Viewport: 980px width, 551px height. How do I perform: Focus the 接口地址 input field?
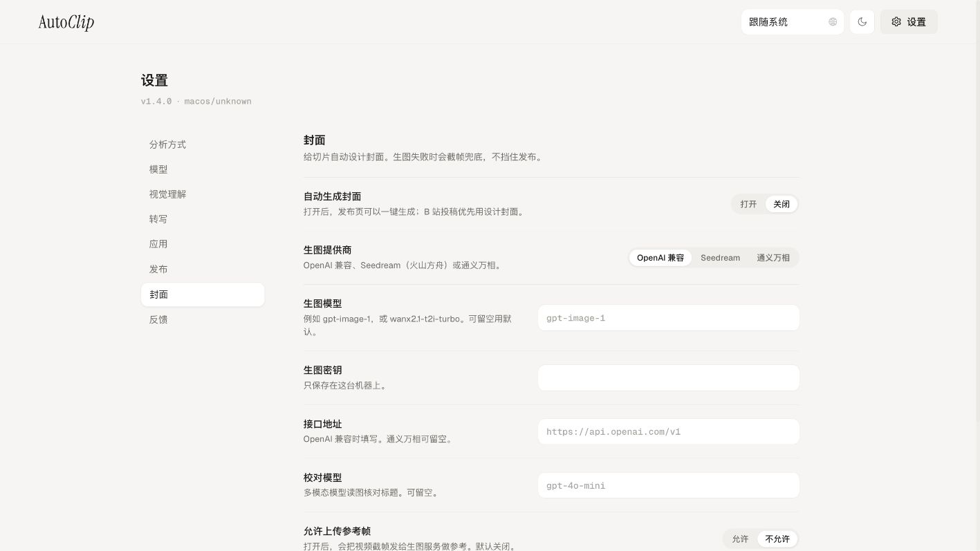669,431
